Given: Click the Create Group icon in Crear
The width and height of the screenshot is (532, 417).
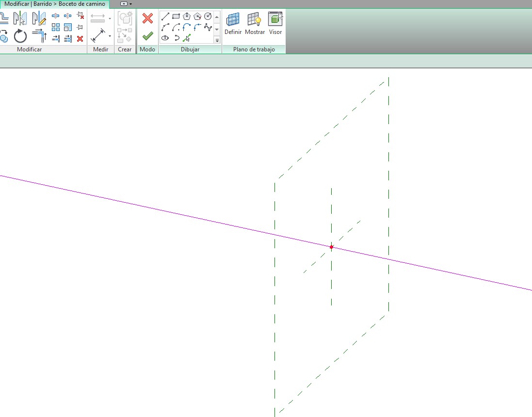Looking at the screenshot, I should pyautogui.click(x=125, y=35).
